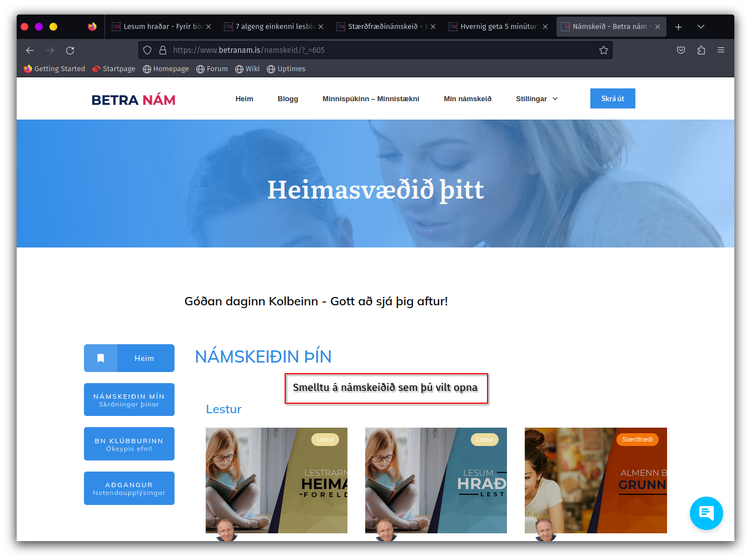This screenshot has height=560, width=751.
Task: Open the 'Almenn grunn' math course thumbnail
Action: pos(596,480)
